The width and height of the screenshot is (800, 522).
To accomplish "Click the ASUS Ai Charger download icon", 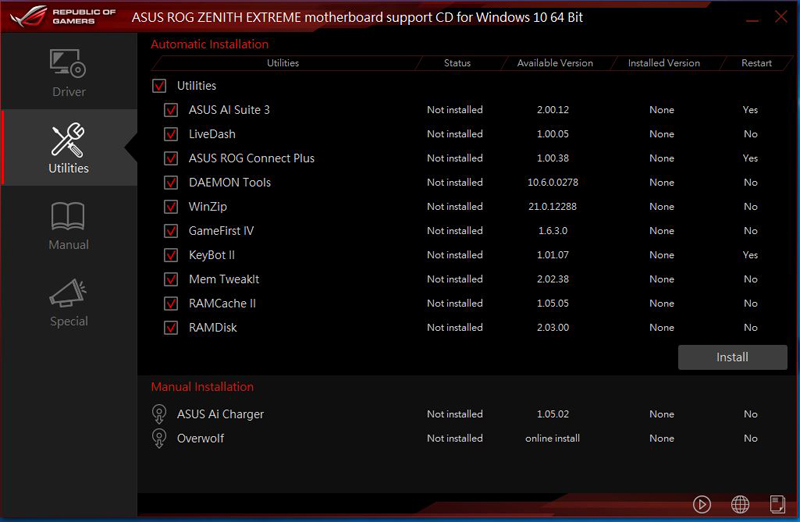I will pyautogui.click(x=158, y=414).
